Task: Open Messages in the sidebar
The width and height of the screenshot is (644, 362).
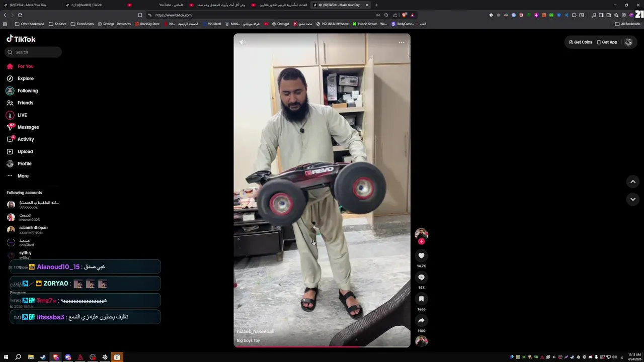Action: pyautogui.click(x=23, y=127)
